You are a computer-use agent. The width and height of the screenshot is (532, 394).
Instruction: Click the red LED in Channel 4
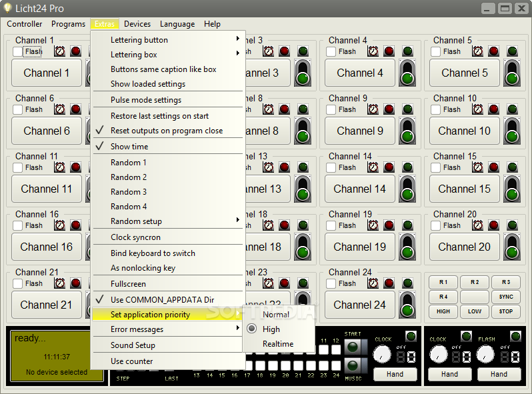click(389, 51)
